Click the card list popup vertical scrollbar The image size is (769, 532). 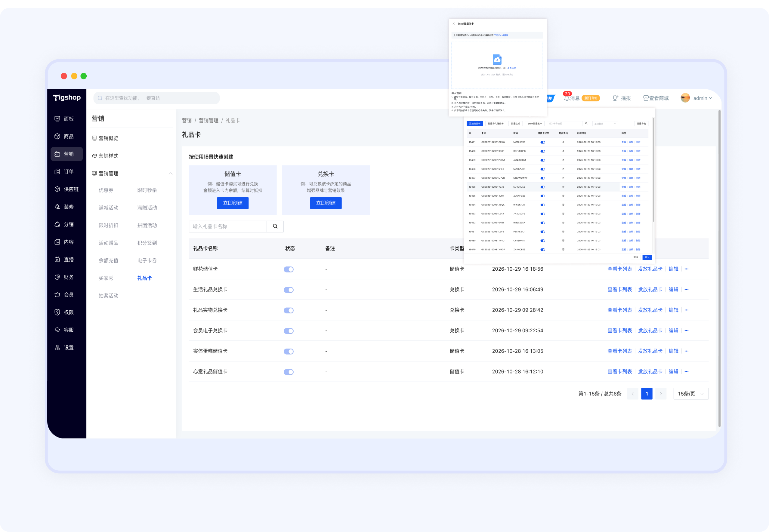click(653, 169)
